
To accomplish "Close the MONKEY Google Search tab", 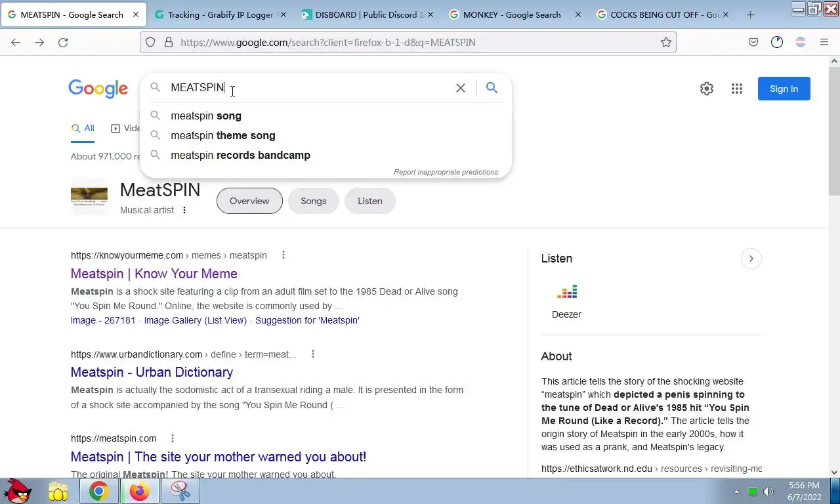I will click(x=578, y=14).
